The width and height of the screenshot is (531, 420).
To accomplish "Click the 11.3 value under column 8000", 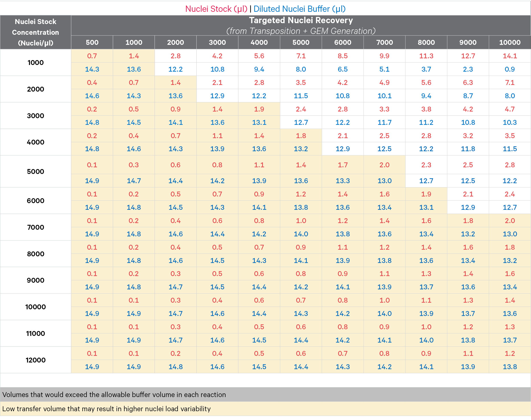I will click(426, 56).
